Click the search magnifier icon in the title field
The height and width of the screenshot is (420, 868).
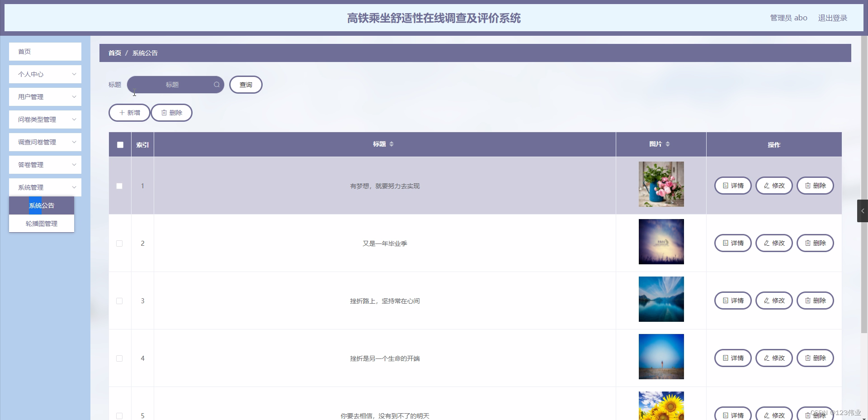[216, 85]
